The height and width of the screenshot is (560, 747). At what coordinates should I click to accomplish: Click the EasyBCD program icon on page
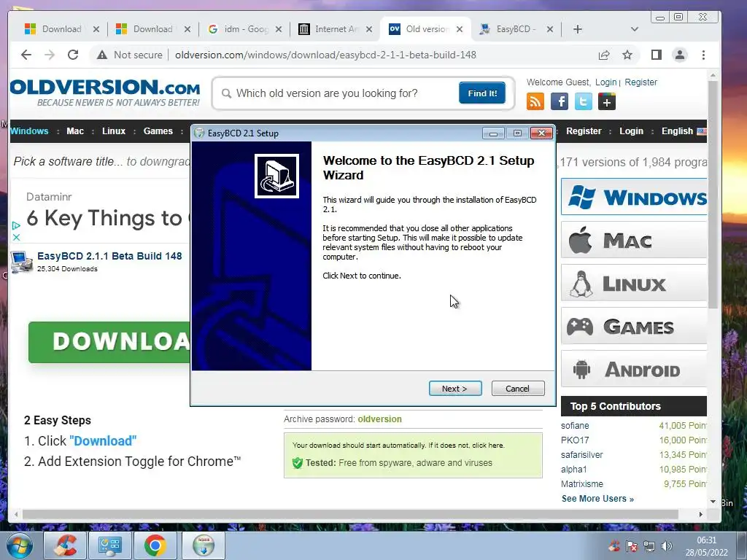(x=22, y=262)
